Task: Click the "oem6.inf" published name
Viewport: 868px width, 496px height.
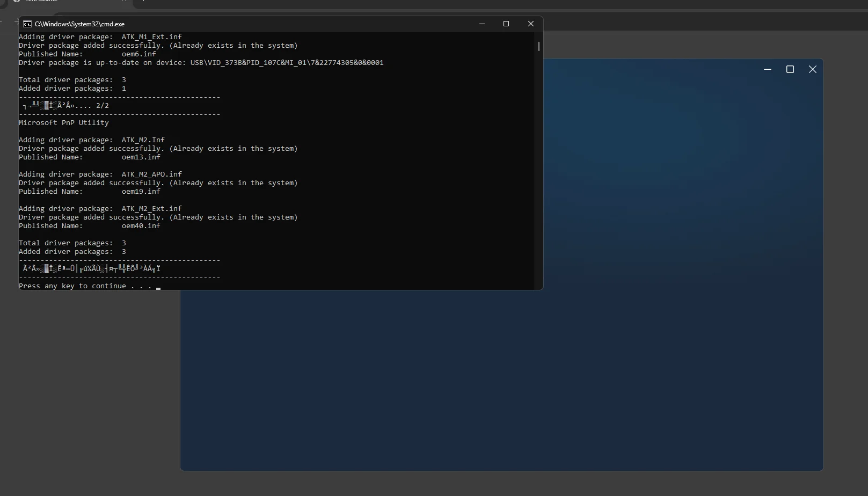Action: (x=139, y=54)
